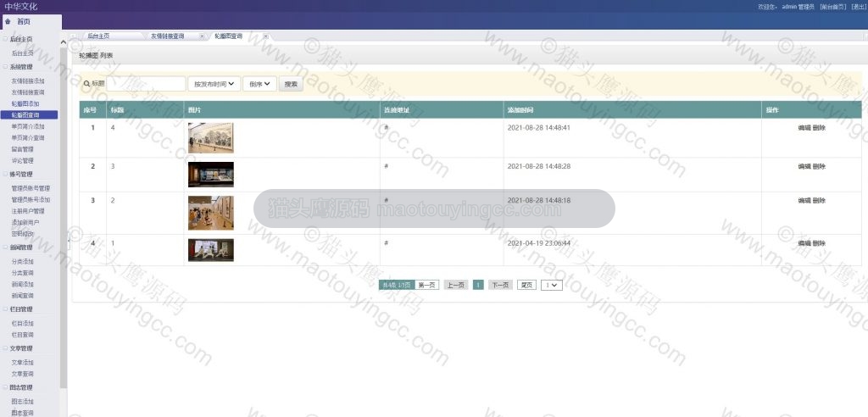This screenshot has height=417, width=868.
Task: Open 分类添加 in the sidebar
Action: [23, 261]
